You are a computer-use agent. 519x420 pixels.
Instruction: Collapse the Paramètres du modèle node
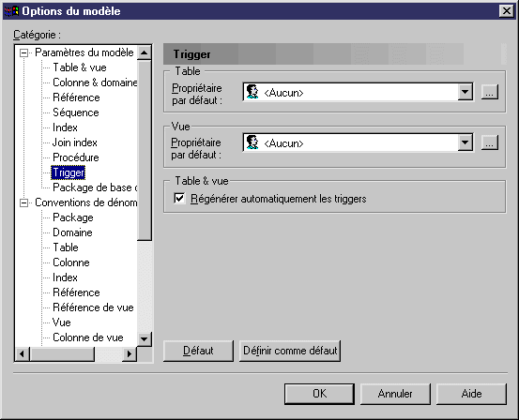click(23, 52)
